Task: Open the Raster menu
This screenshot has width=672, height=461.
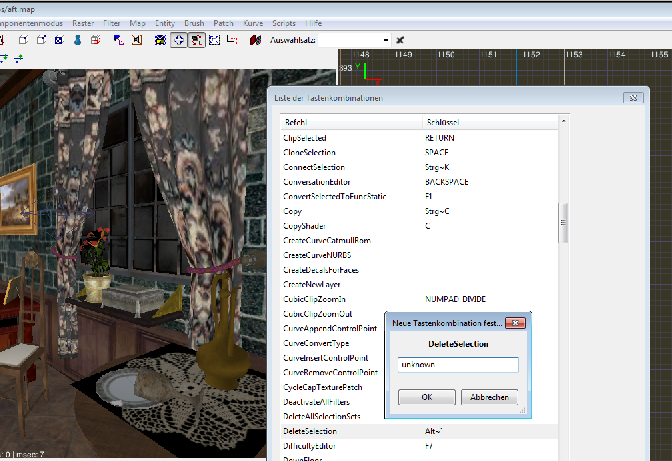Action: [83, 23]
